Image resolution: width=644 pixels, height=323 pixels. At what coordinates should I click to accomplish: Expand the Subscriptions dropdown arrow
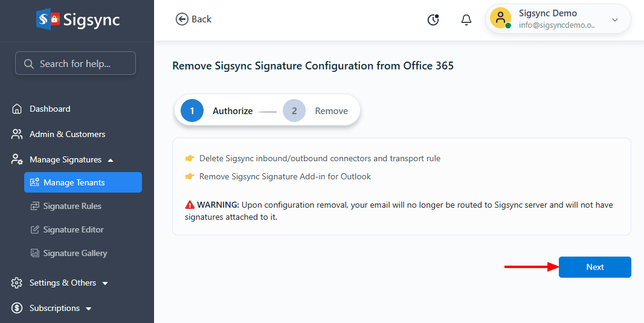click(x=89, y=309)
